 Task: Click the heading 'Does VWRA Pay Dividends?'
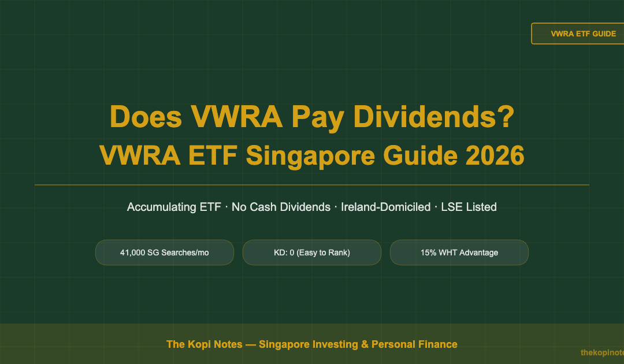click(312, 117)
